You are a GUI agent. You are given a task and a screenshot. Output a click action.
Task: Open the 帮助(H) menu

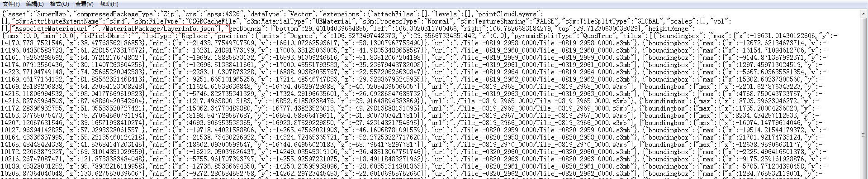pyautogui.click(x=109, y=4)
